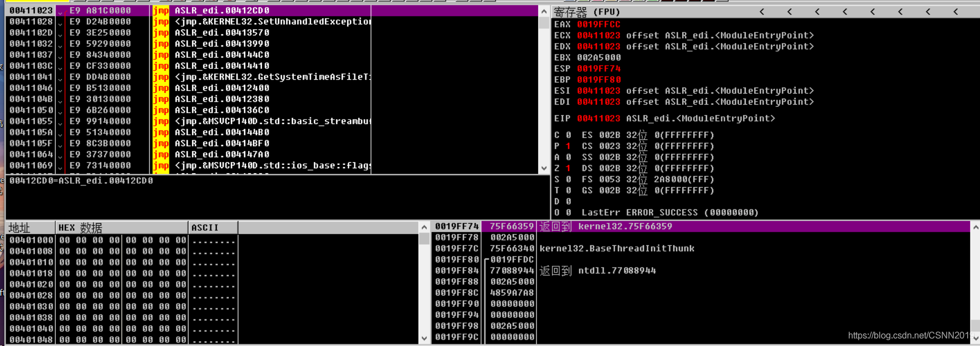Select EBP register value 0019FF80
Screen dimensions: 980x346
(x=599, y=80)
